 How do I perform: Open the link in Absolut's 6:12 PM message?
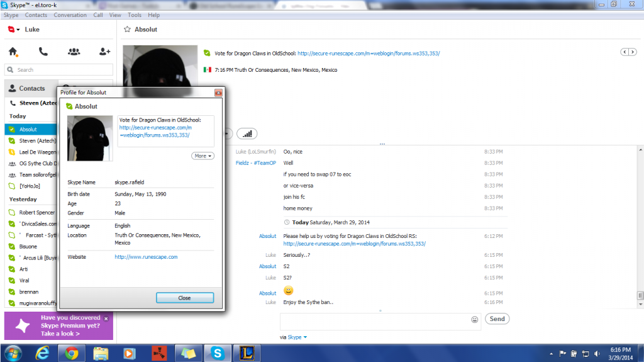(x=355, y=244)
